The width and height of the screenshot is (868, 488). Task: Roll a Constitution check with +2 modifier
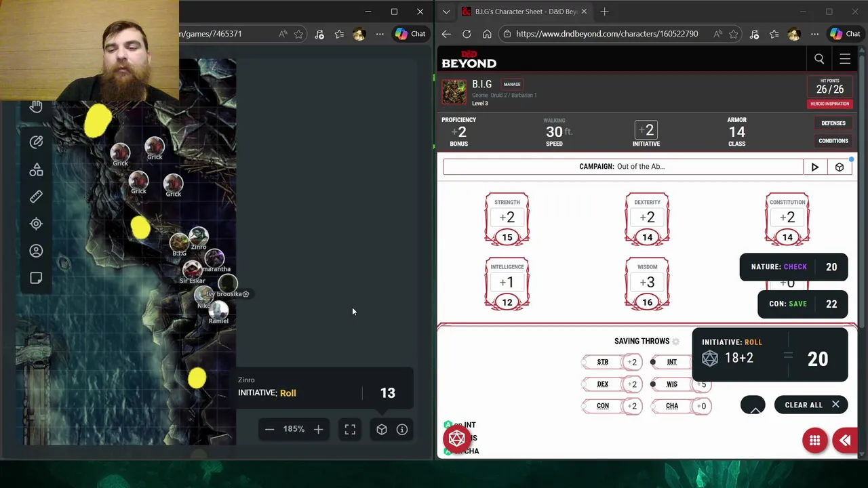[x=787, y=217]
